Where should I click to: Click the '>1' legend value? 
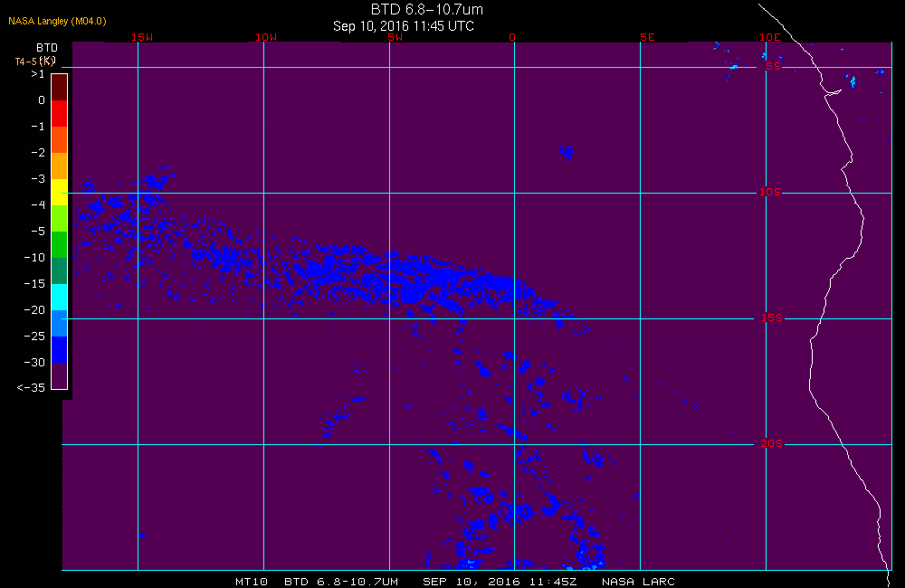[x=37, y=74]
